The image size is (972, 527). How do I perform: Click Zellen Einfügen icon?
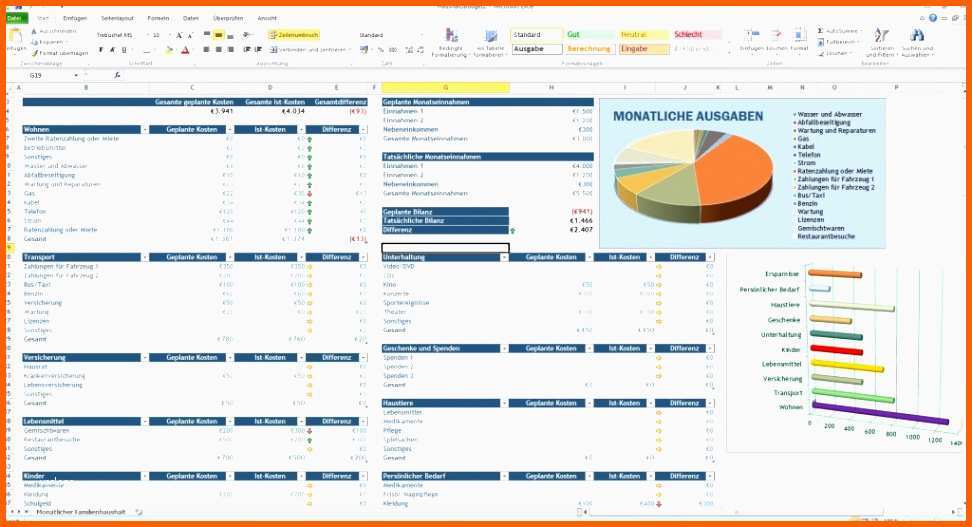pos(751,35)
